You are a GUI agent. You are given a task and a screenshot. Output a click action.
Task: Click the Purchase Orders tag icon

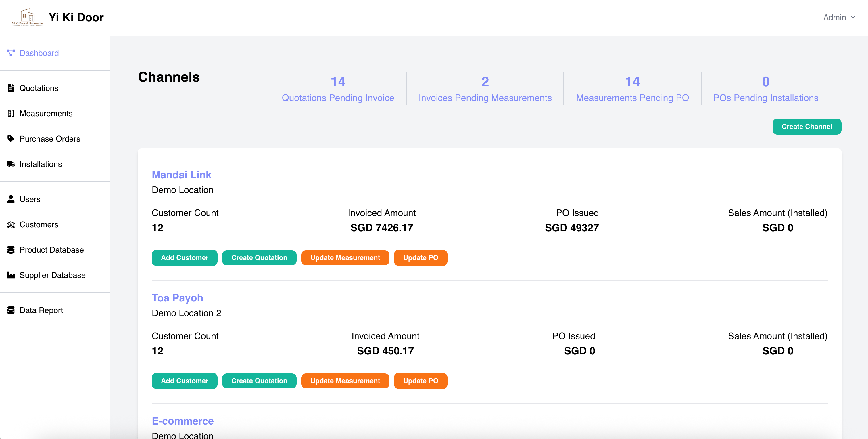tap(11, 139)
